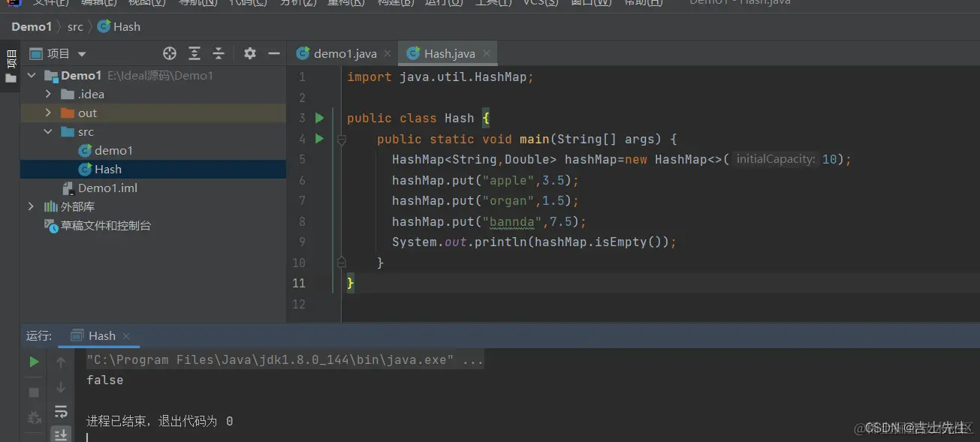Collapse the Demo1 root project node
This screenshot has width=980, height=442.
(x=32, y=75)
